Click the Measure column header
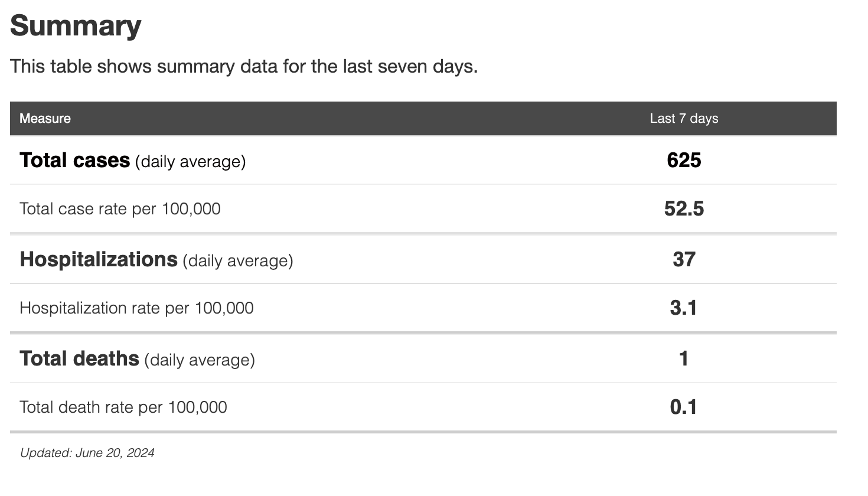Viewport: 868px width, 496px height. pyautogui.click(x=45, y=118)
